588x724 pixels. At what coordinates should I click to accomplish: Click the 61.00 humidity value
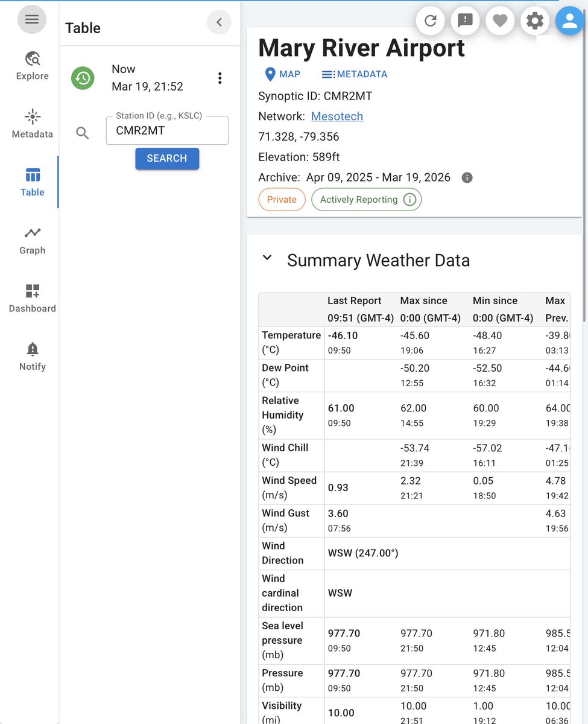pyautogui.click(x=341, y=408)
